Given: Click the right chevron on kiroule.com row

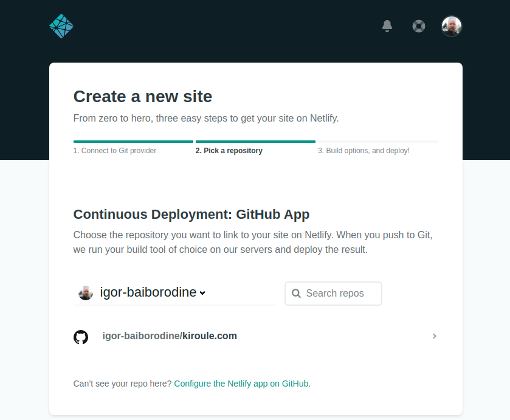Looking at the screenshot, I should [435, 336].
